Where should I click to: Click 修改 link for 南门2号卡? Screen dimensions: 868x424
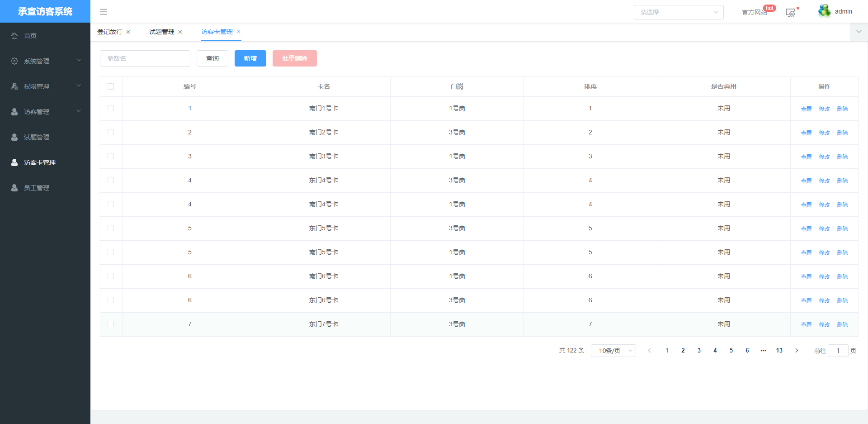824,133
